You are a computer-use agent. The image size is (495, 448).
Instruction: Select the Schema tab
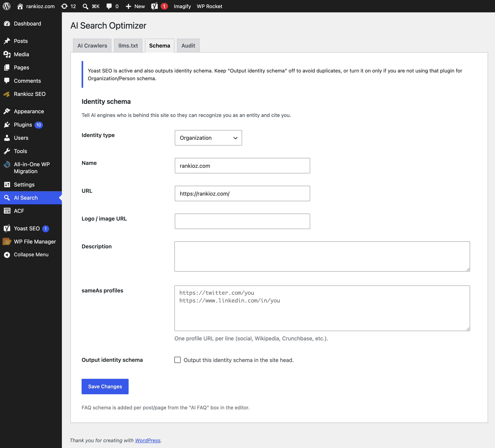[160, 45]
